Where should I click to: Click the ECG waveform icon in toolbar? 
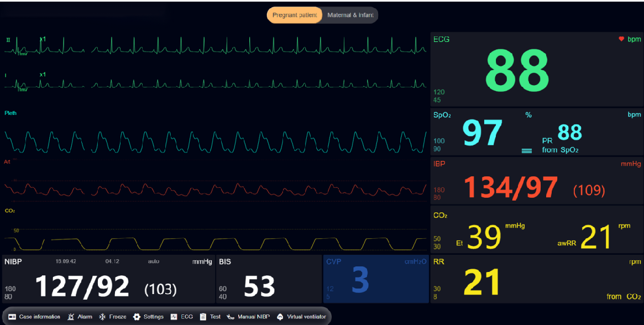(174, 317)
